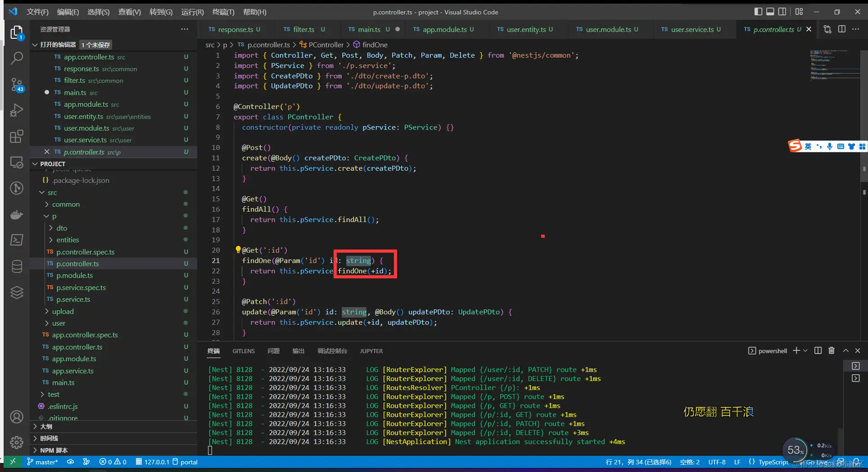This screenshot has width=868, height=472.
Task: Open the PowerShell-style terminal view in activity bar
Action: point(17,240)
